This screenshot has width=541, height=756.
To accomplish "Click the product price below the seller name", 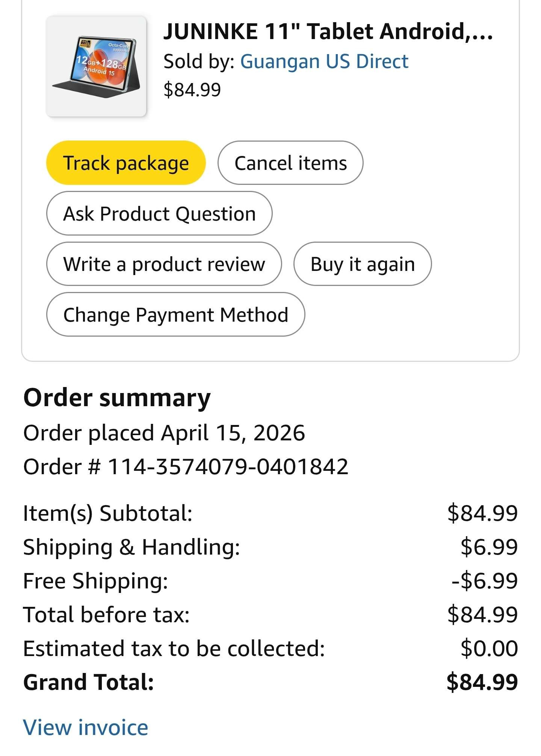I will (x=192, y=90).
